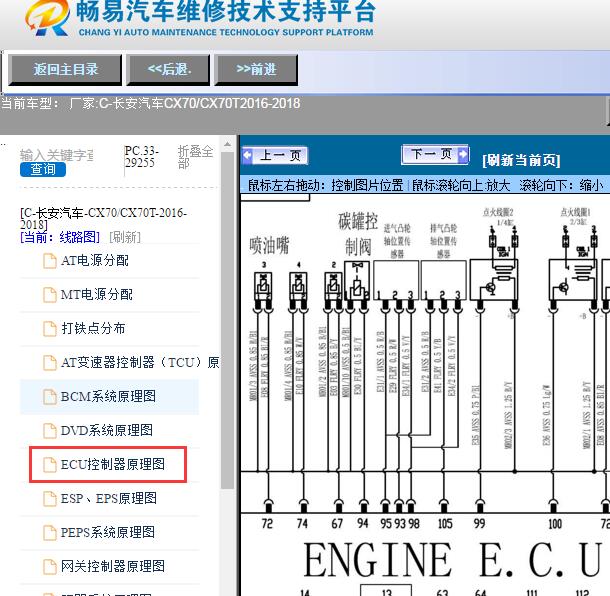Click the [刷新] link in sidebar
The width and height of the screenshot is (610, 596).
pos(125,237)
